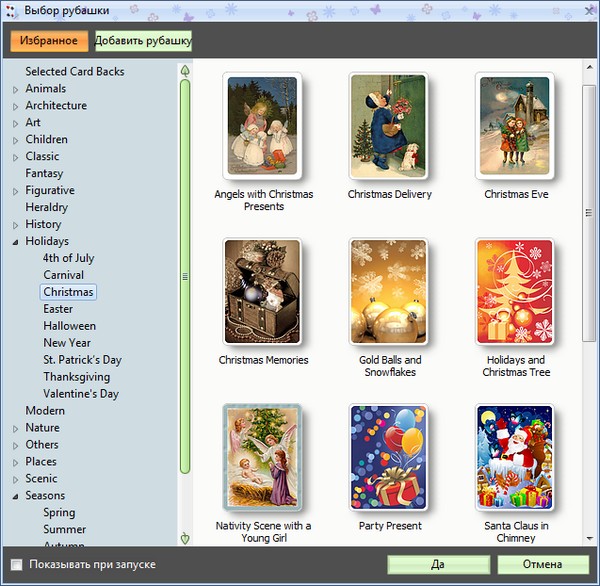Enable the Показывать при запуске checkbox
This screenshot has width=600, height=586.
click(x=16, y=564)
